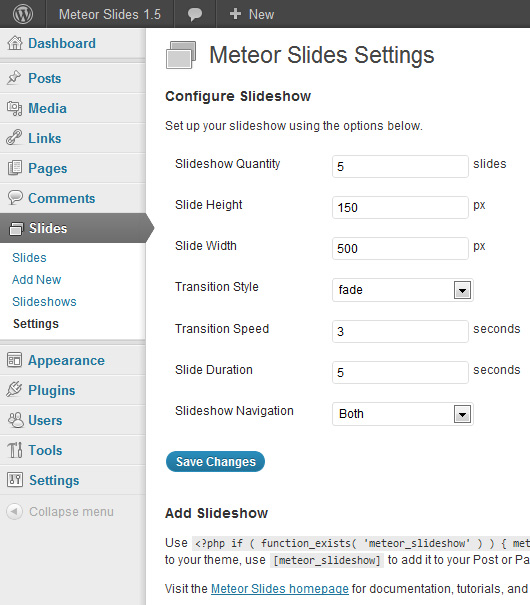Click the Transition Speed input field

coord(400,331)
